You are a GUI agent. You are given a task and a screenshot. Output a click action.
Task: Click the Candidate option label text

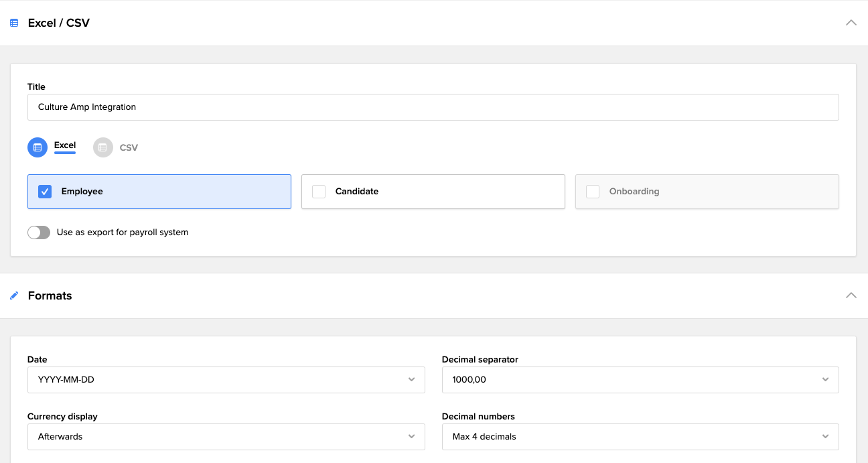[357, 192]
